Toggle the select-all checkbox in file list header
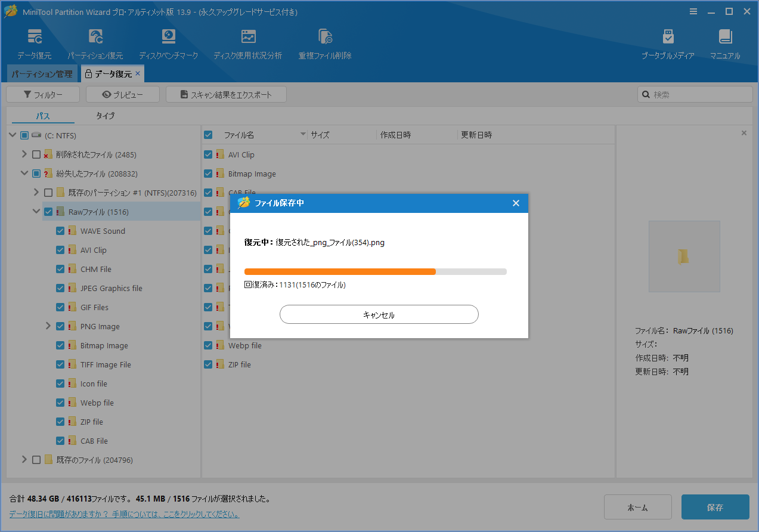Image resolution: width=759 pixels, height=532 pixels. 208,135
